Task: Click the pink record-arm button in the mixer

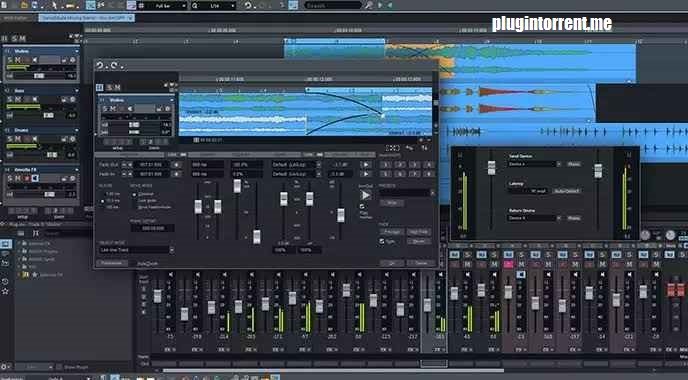Action: (508, 264)
